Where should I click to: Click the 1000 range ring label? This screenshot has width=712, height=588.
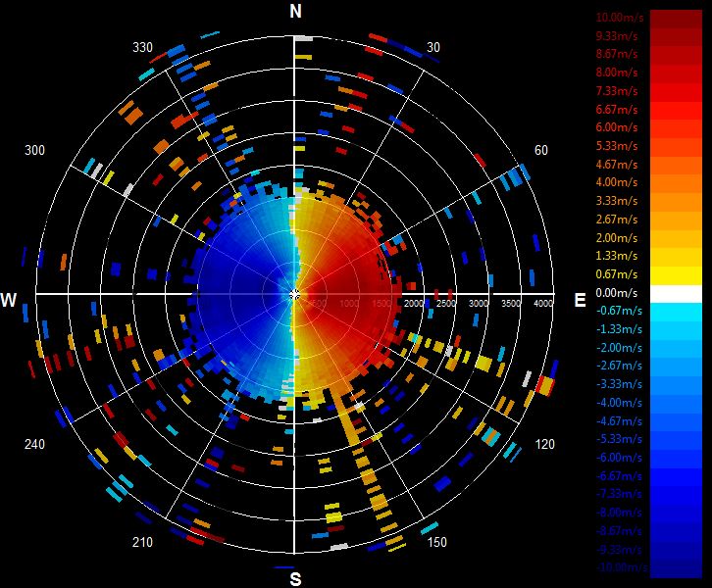[349, 303]
